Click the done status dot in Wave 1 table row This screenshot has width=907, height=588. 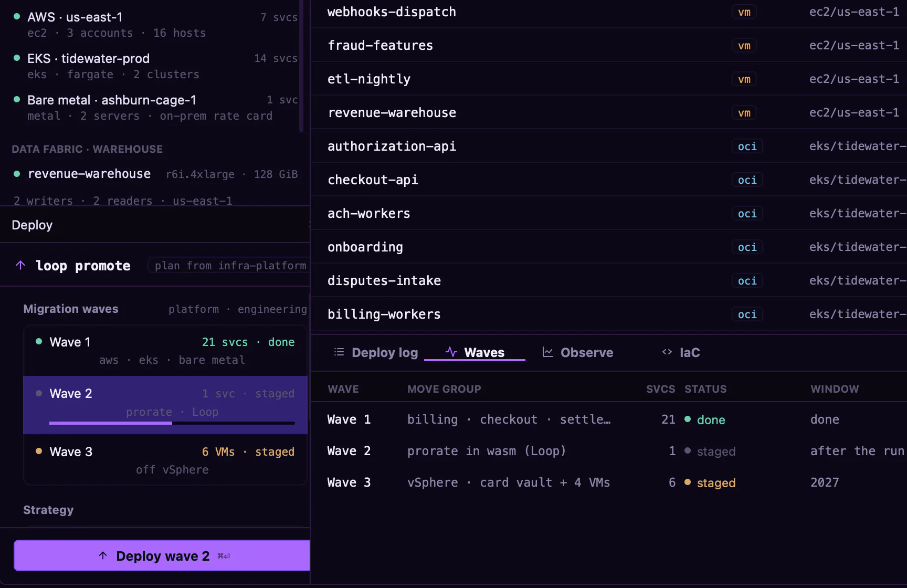[x=688, y=419]
